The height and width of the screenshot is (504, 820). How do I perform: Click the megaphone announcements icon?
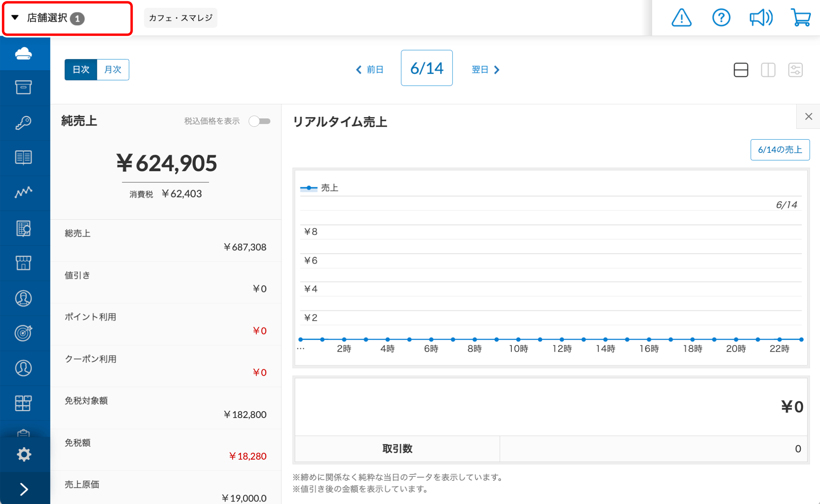761,18
